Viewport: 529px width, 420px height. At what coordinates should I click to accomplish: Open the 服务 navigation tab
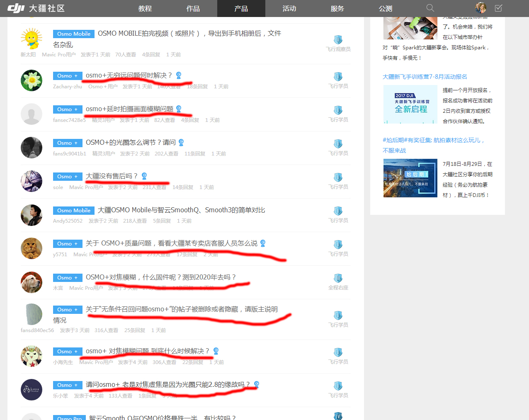(x=337, y=8)
